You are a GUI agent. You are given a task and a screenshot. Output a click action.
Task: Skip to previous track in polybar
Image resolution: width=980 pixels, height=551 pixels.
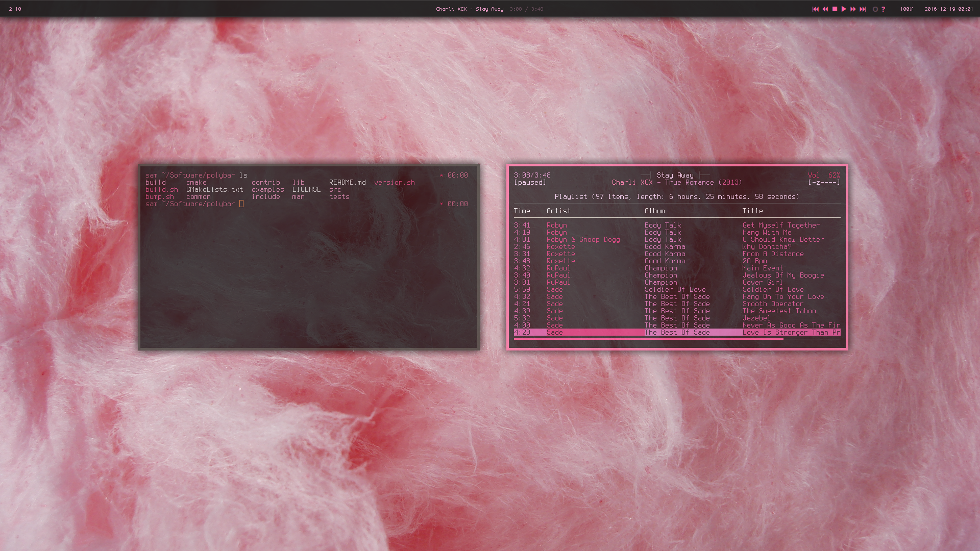[x=815, y=9]
